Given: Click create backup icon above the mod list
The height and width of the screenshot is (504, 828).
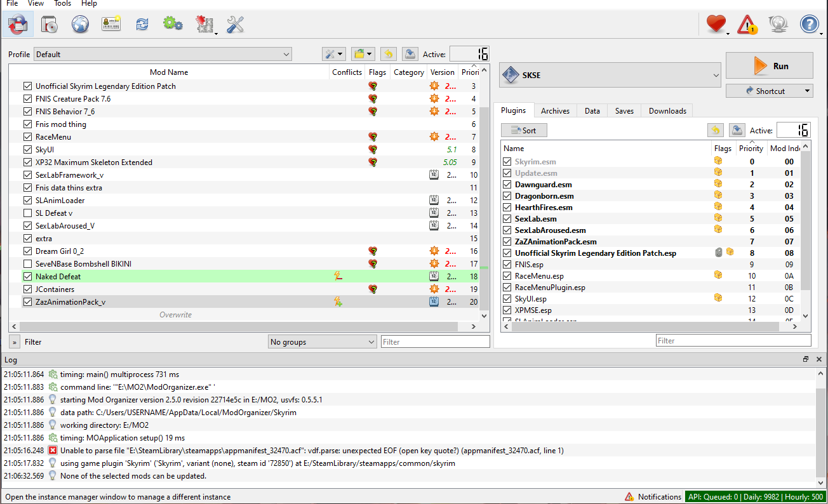Looking at the screenshot, I should [410, 54].
